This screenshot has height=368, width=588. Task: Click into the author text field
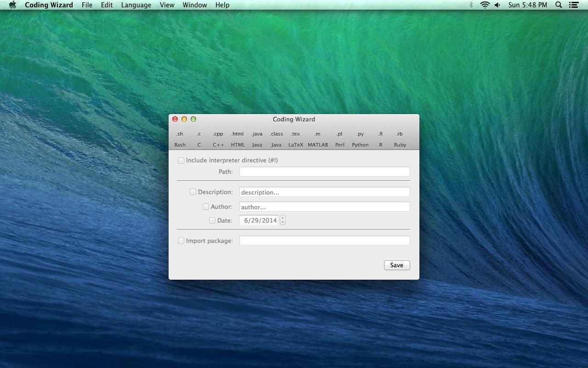[324, 207]
